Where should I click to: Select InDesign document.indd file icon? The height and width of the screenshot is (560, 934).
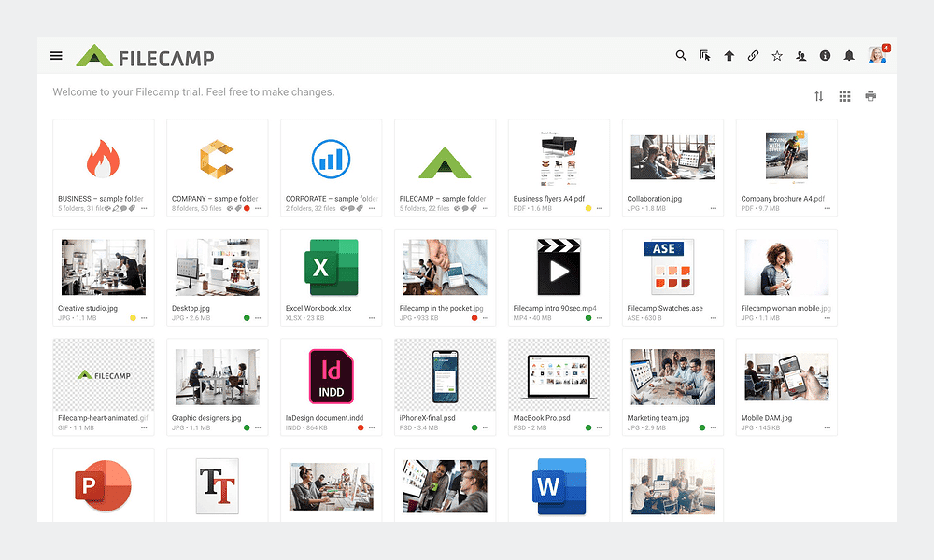point(332,377)
